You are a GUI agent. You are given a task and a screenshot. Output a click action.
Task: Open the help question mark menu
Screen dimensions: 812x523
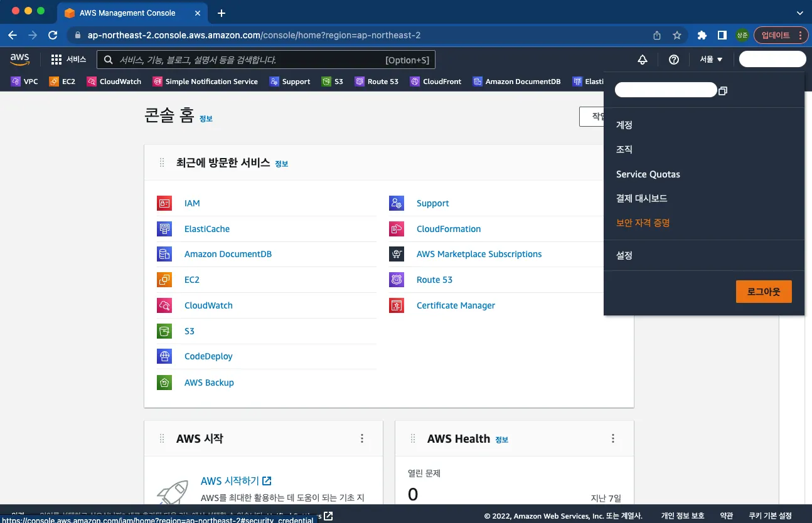[x=674, y=60]
